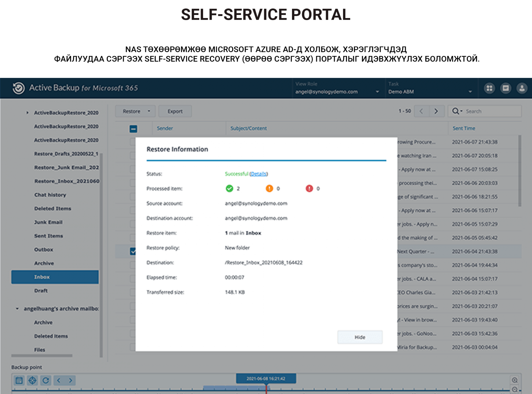Uncheck the selected row dated 2021-06-04 21:43:38
532x394 pixels.
coord(133,251)
